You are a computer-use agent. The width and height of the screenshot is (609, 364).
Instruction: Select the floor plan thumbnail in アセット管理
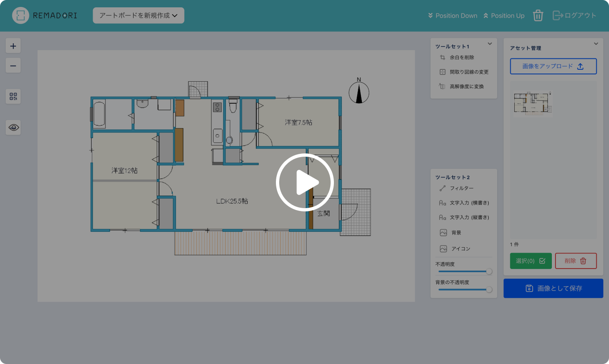pos(533,103)
